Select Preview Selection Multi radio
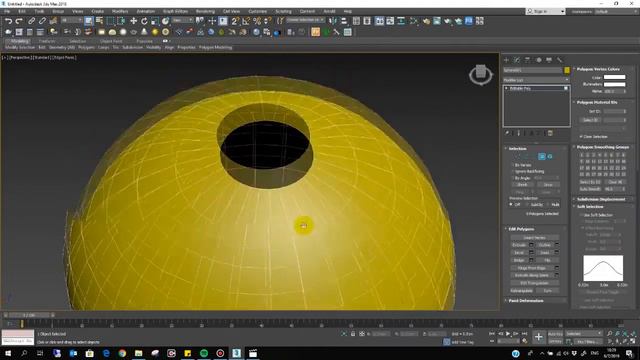640x360 pixels. pyautogui.click(x=548, y=204)
